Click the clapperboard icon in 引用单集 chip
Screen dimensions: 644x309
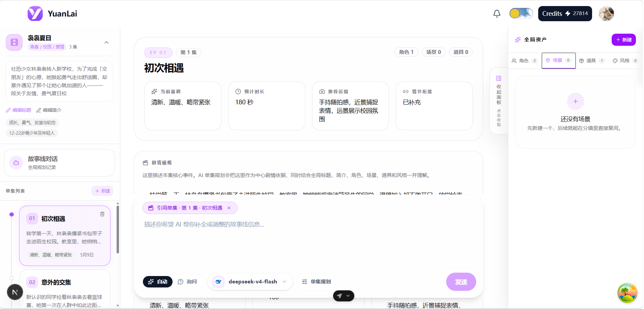tap(151, 208)
